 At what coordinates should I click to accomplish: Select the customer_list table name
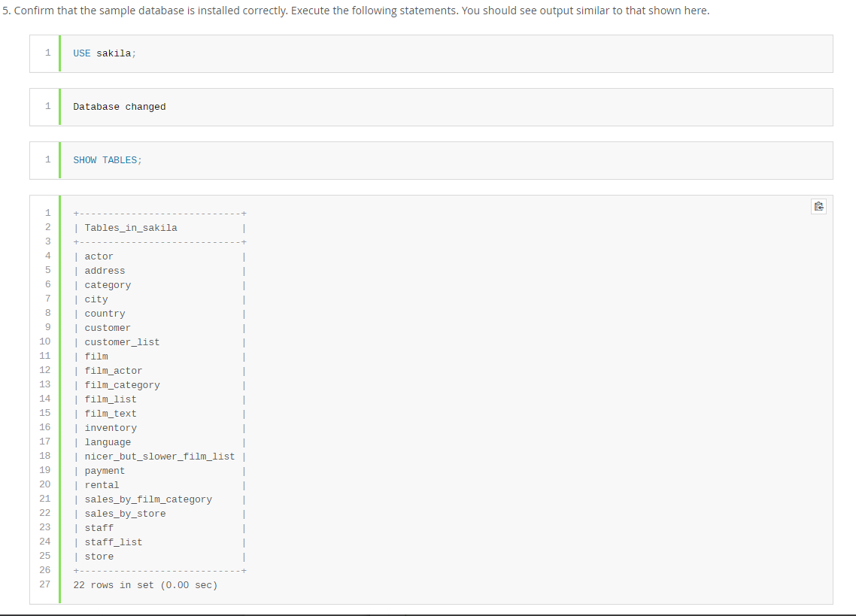[122, 341]
